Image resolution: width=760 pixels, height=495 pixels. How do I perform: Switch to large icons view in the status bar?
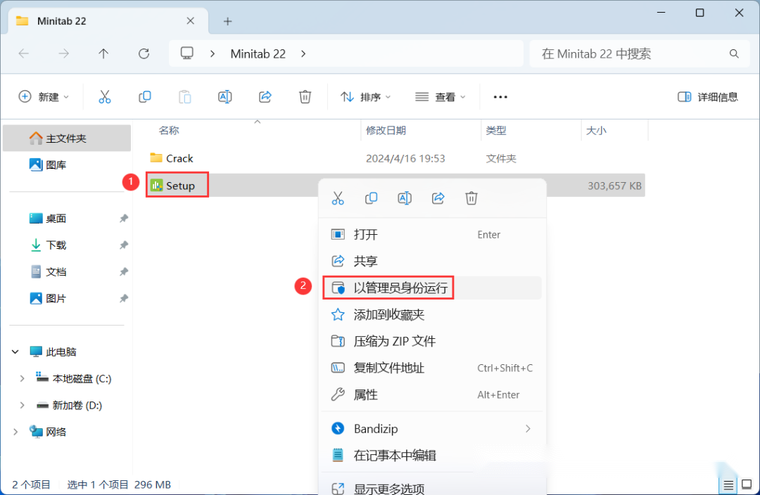(747, 484)
